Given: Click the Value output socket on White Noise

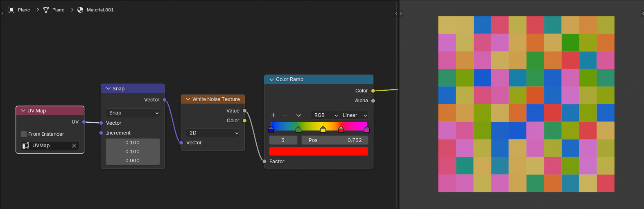Looking at the screenshot, I should pos(245,111).
